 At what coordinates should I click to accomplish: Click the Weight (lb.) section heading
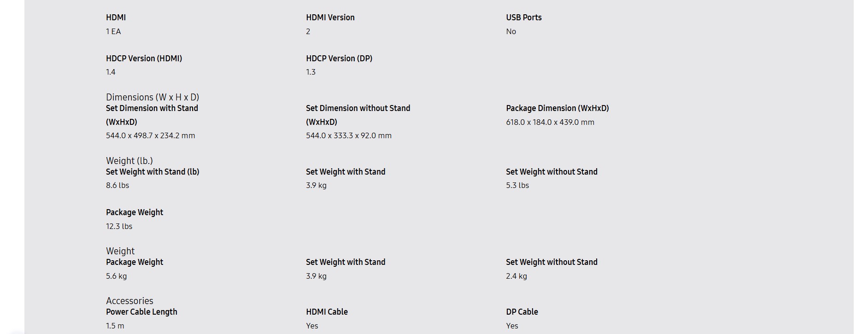[129, 161]
